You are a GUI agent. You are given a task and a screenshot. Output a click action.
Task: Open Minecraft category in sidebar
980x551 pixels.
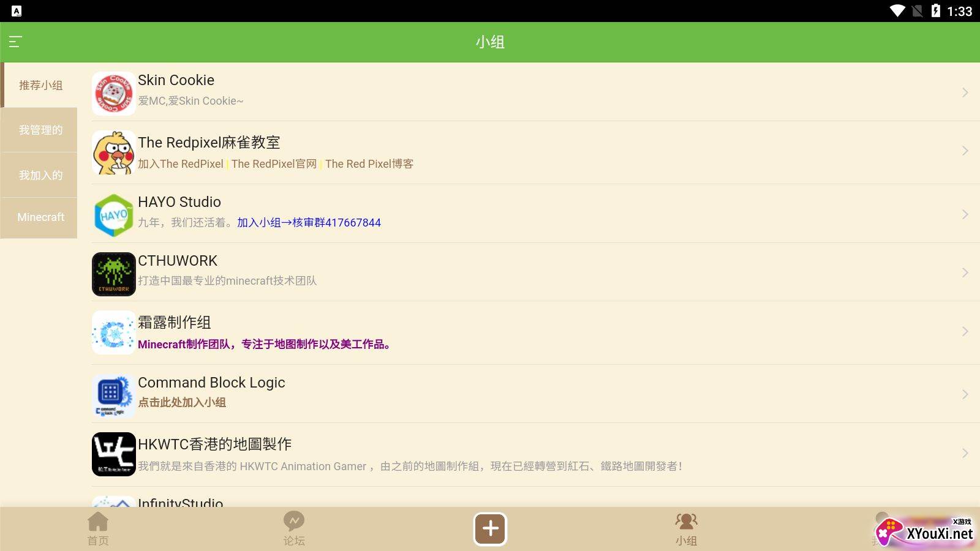pos(40,217)
